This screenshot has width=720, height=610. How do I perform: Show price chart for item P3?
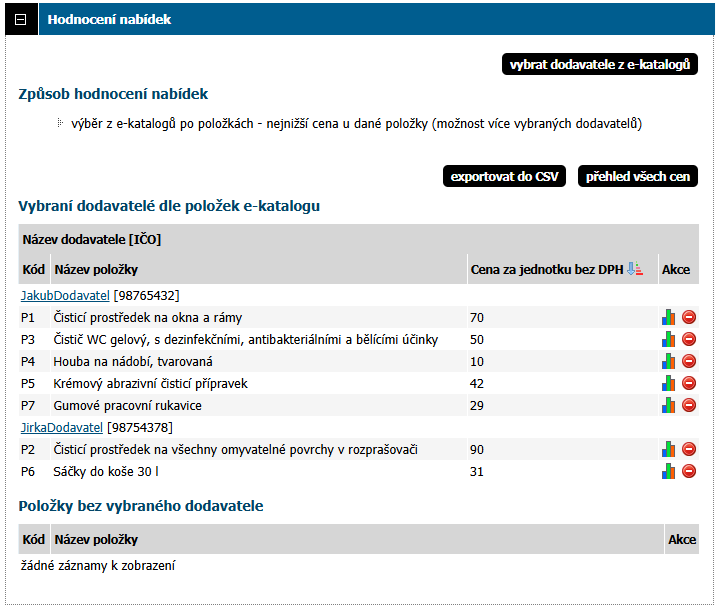click(x=669, y=340)
